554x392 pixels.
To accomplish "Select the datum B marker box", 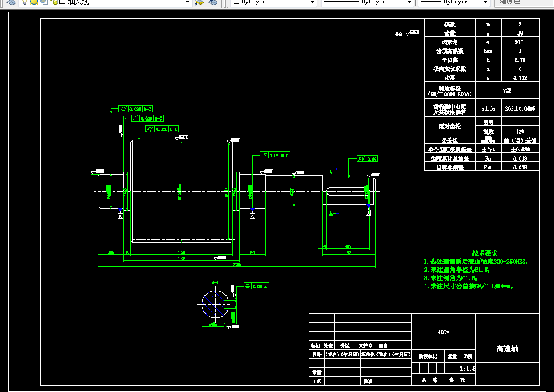I will [121, 216].
